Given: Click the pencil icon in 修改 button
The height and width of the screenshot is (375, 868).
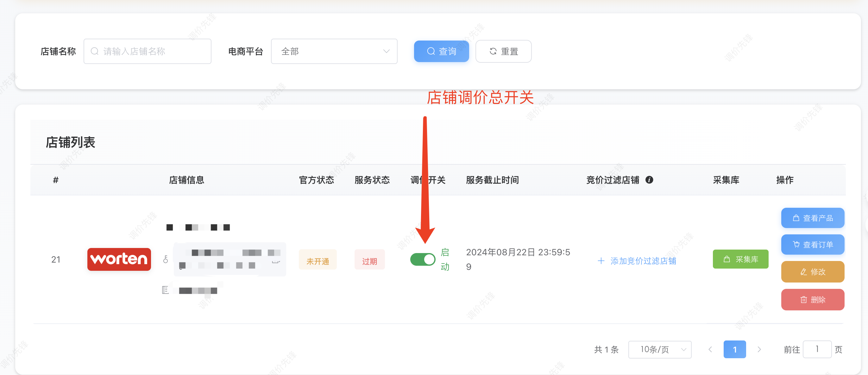Looking at the screenshot, I should pos(804,271).
